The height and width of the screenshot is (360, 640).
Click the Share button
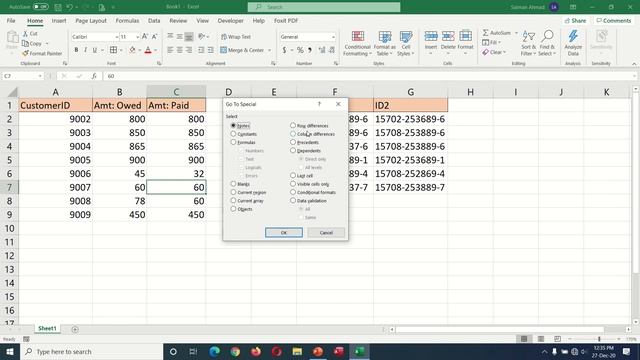point(575,20)
